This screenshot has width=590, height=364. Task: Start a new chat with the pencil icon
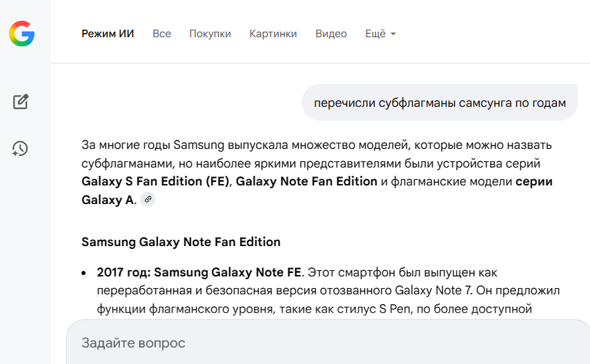click(21, 102)
